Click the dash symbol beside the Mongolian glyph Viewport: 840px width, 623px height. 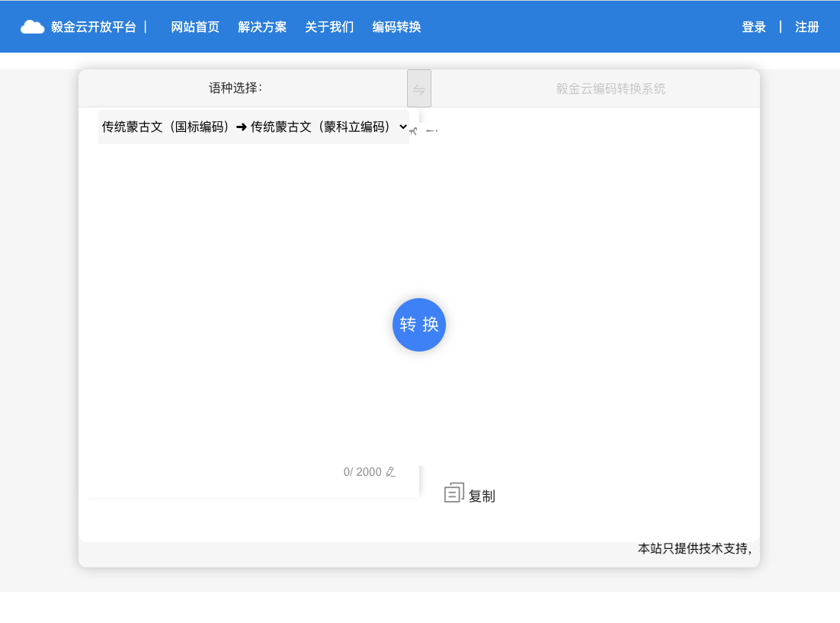click(x=432, y=130)
